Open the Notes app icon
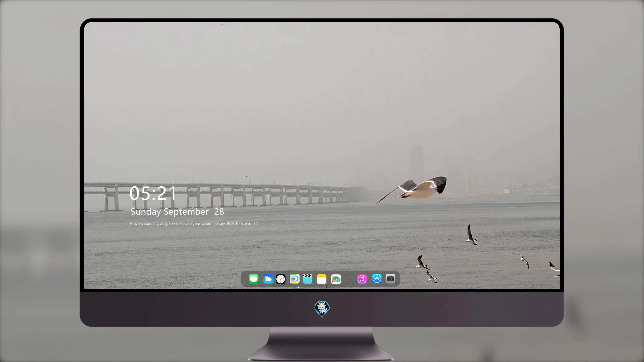The image size is (644, 362). (x=321, y=279)
